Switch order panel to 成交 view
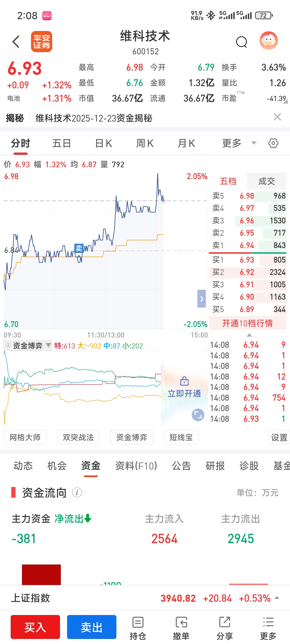The width and height of the screenshot is (290, 644). click(x=266, y=181)
